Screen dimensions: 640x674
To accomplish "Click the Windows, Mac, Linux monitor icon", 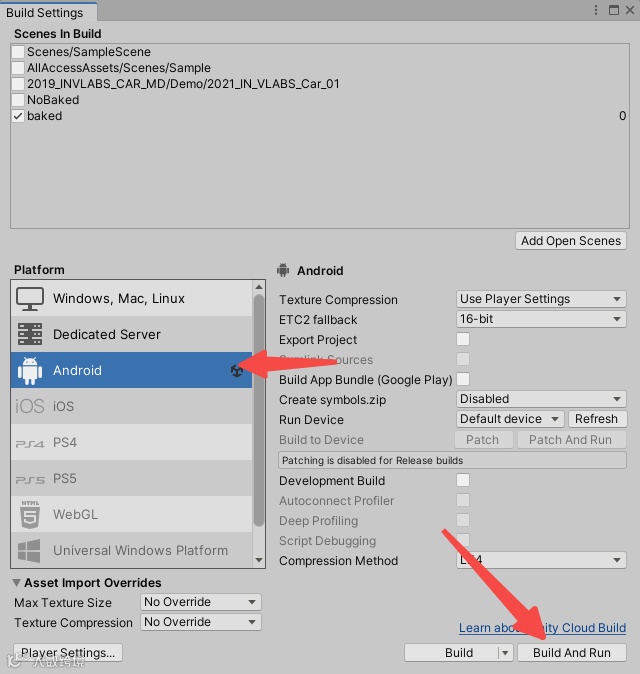I will (x=30, y=298).
